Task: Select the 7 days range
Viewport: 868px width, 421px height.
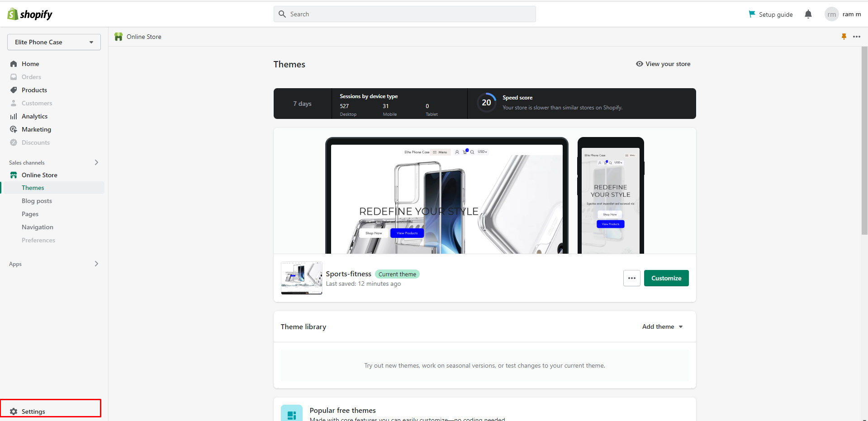Action: 303,104
